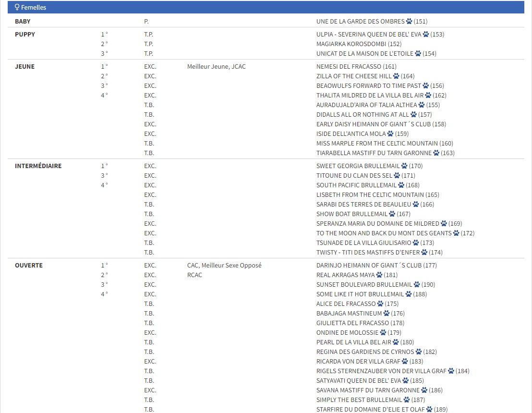The height and width of the screenshot is (413, 532).
Task: Click the EXC. rating in NEMESI DEL FRACASSO row
Action: click(x=150, y=67)
